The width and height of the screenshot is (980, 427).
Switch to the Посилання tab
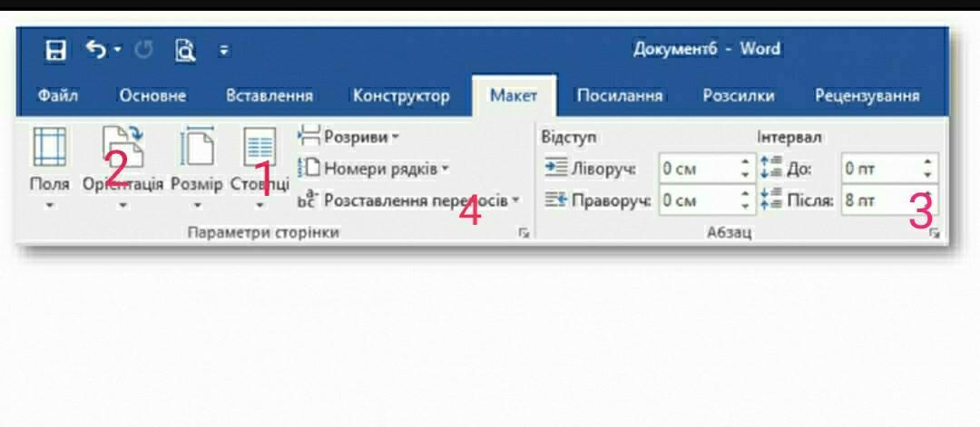pyautogui.click(x=620, y=96)
